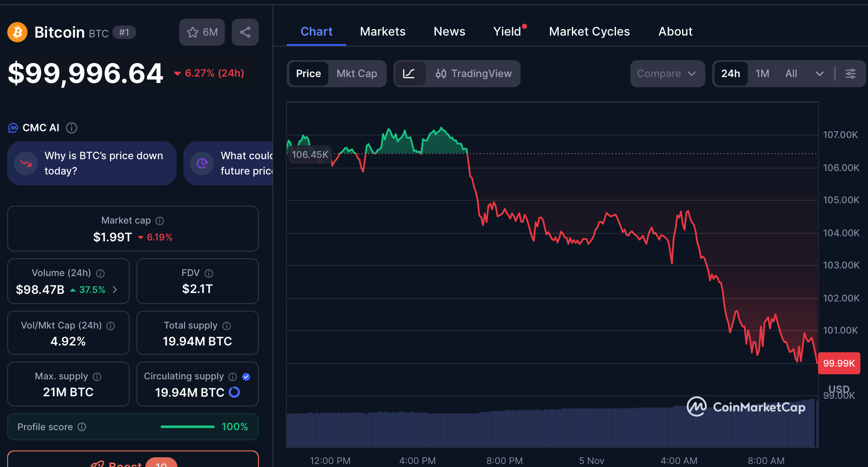Click the Profile score progress bar
This screenshot has height=467, width=868.
pos(188,427)
